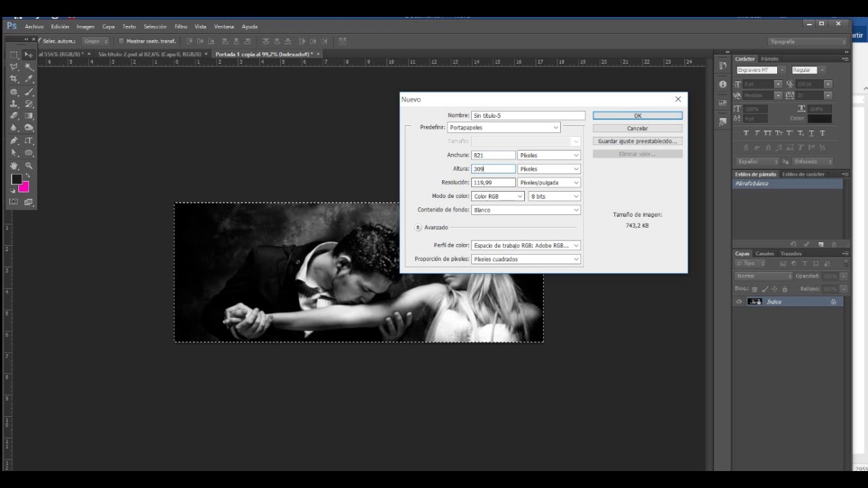The height and width of the screenshot is (488, 868).
Task: Open Proporción de píxeles dropdown
Action: point(526,259)
